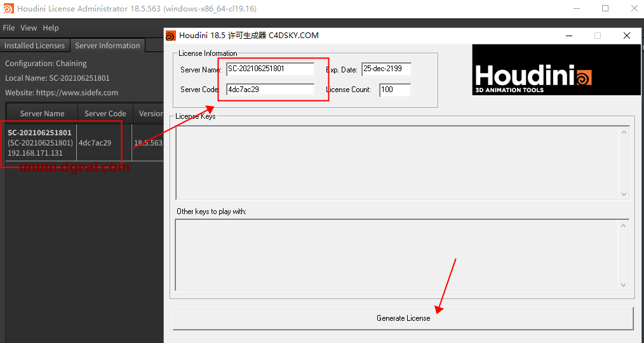This screenshot has height=343, width=644.
Task: Click the 4dc7ac29 server code cell
Action: [95, 143]
